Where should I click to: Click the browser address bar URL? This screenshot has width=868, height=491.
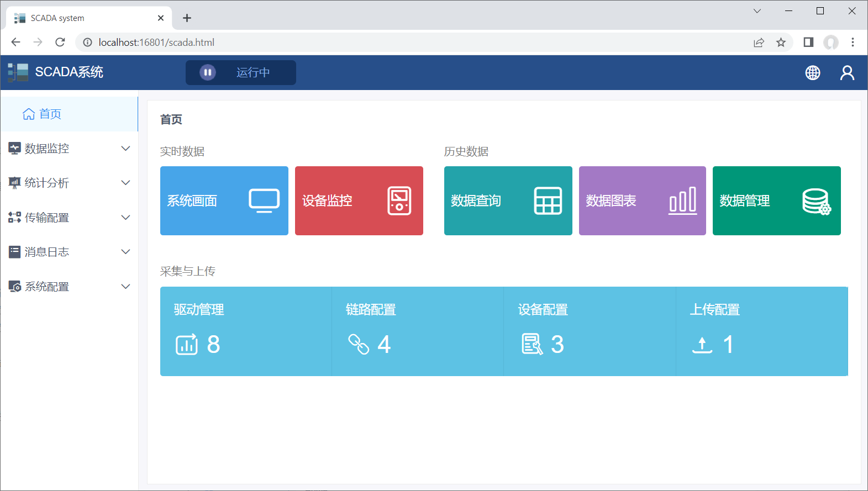point(156,43)
